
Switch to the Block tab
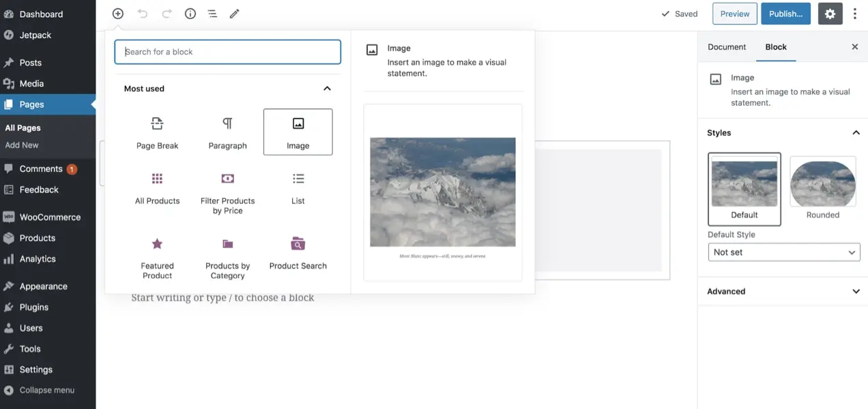point(776,47)
